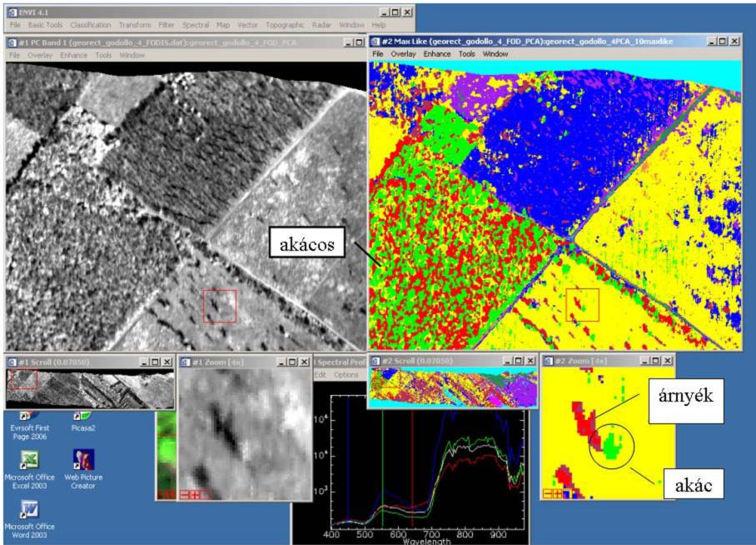Click the #2 Zoom window title icon
This screenshot has height=545, width=756.
(548, 361)
